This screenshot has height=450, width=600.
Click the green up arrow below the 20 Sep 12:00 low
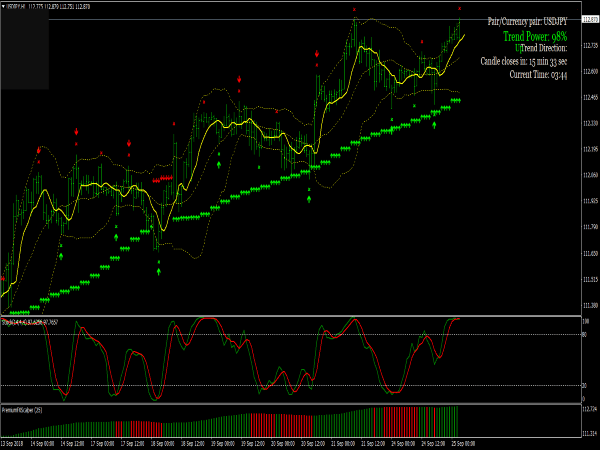(x=309, y=199)
